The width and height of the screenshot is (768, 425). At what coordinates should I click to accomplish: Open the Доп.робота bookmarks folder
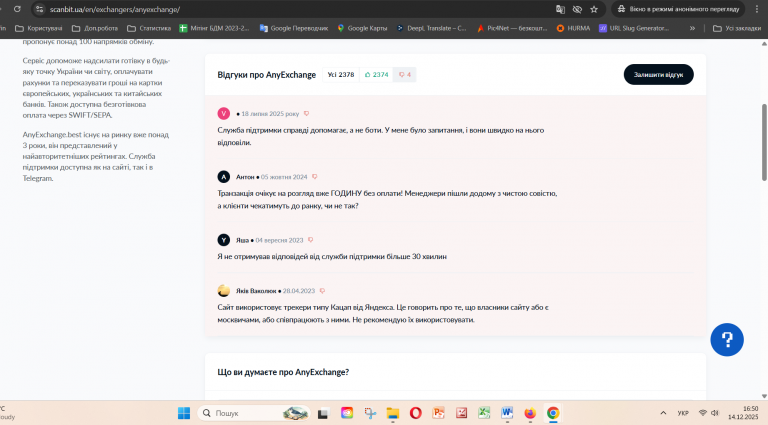(95, 28)
